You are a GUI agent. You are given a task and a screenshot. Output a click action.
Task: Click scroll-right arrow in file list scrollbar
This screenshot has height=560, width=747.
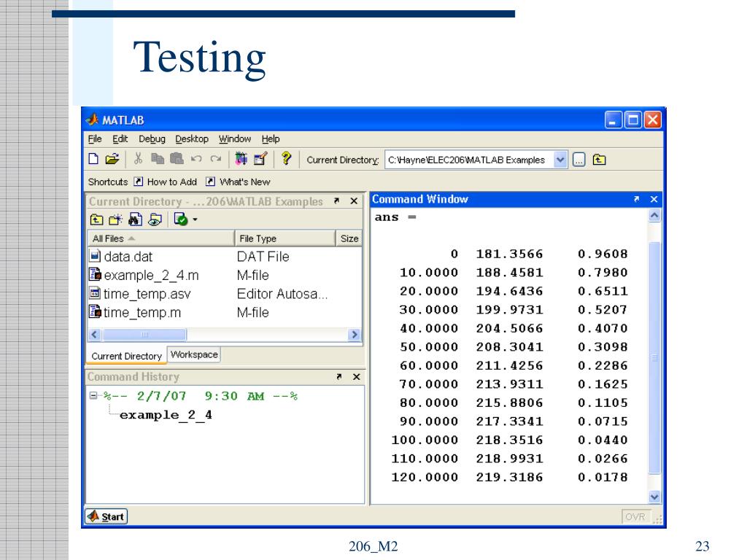354,334
